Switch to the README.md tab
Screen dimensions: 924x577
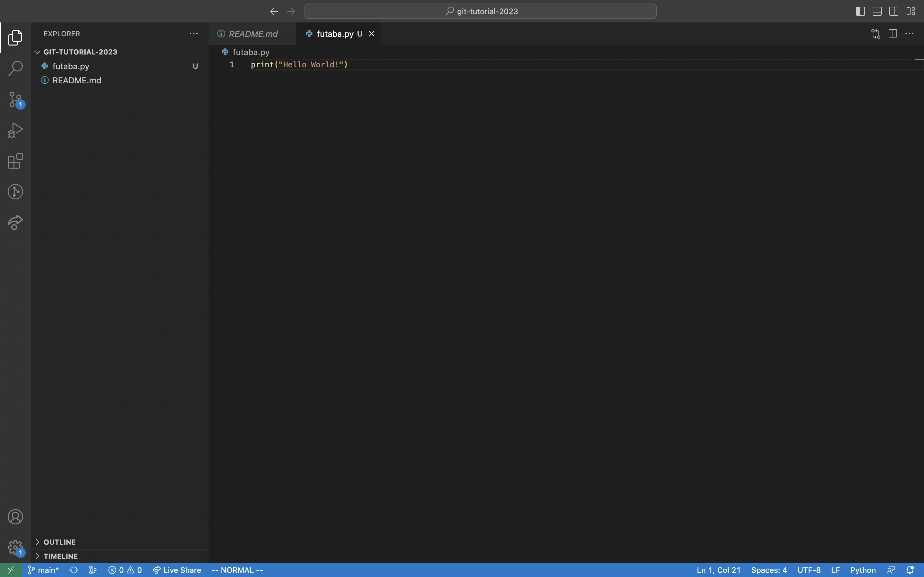click(253, 34)
